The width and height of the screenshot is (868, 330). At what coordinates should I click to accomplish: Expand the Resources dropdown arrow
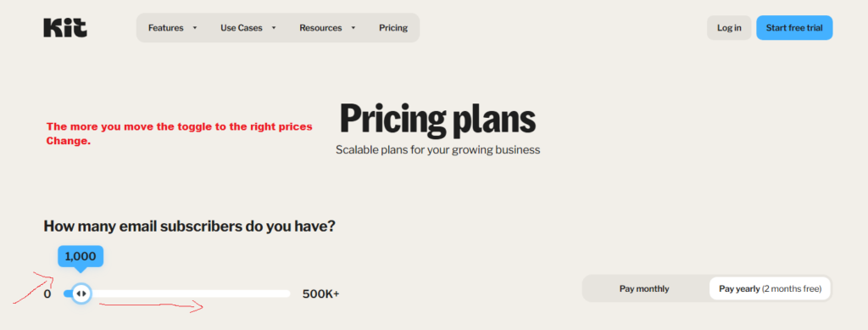[x=353, y=28]
